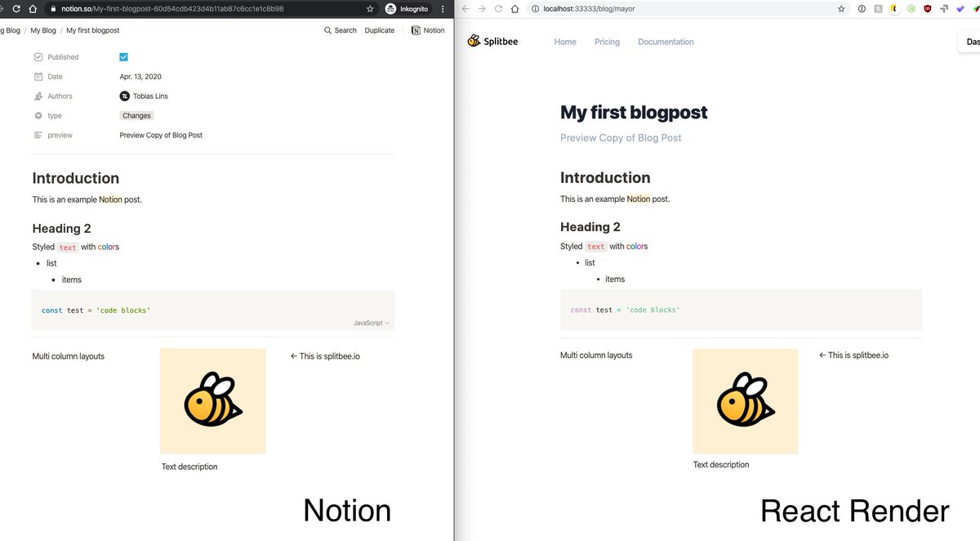Click the Heading 2 text in React render
The height and width of the screenshot is (541, 980).
pos(590,227)
